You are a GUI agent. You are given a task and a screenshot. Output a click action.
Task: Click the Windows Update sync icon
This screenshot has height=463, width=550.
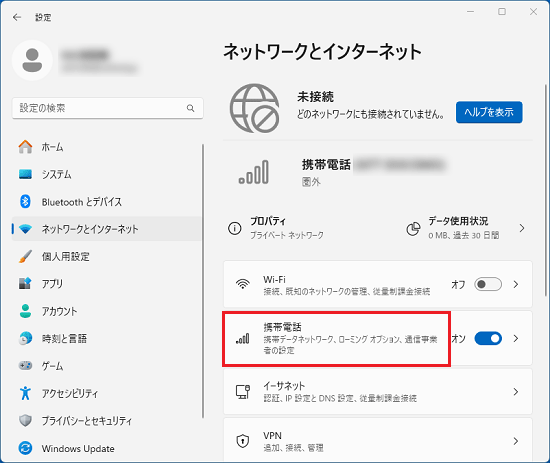[x=25, y=448]
